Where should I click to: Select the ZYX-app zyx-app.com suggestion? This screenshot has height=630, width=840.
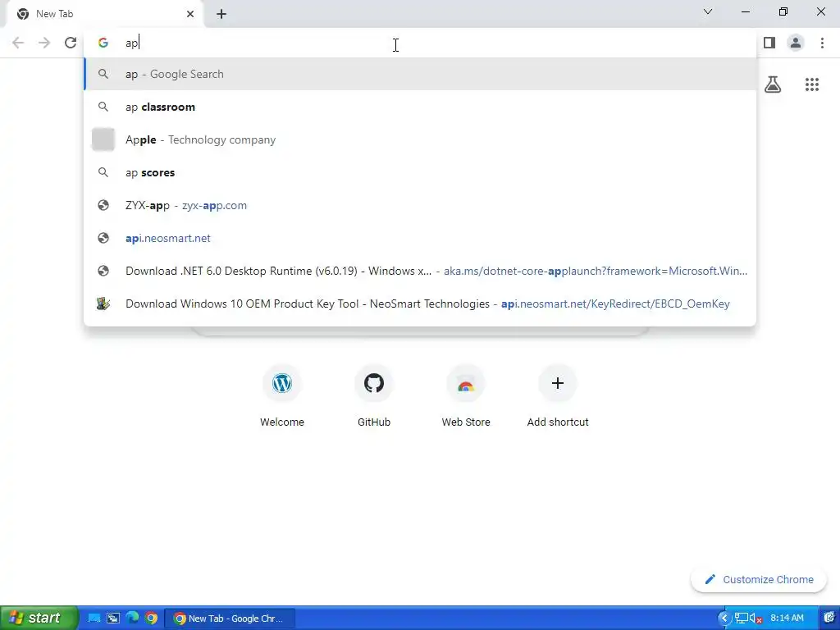point(420,205)
